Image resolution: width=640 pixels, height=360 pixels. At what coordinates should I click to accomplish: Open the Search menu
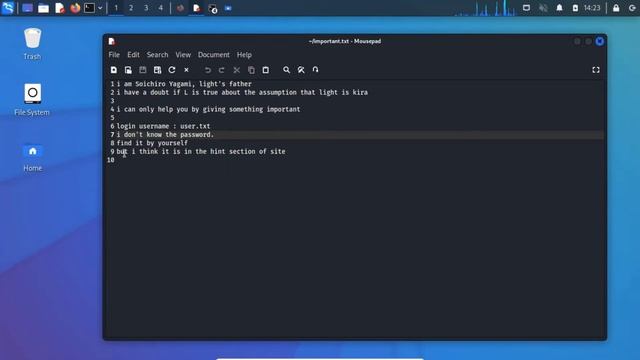[157, 55]
